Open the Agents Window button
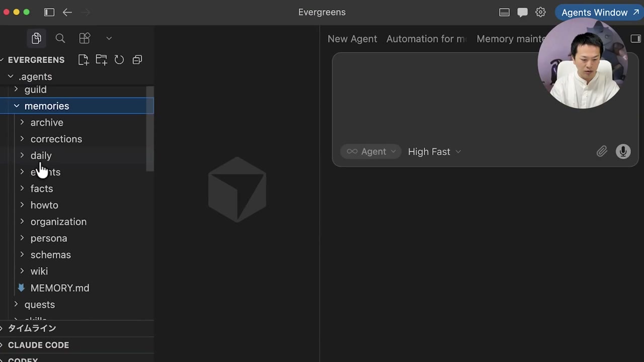644x362 pixels. point(599,13)
